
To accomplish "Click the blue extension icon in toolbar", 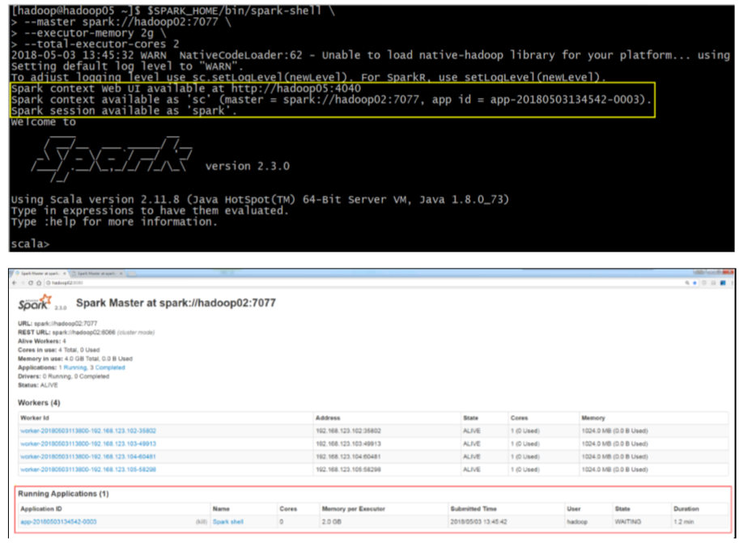I will (723, 283).
